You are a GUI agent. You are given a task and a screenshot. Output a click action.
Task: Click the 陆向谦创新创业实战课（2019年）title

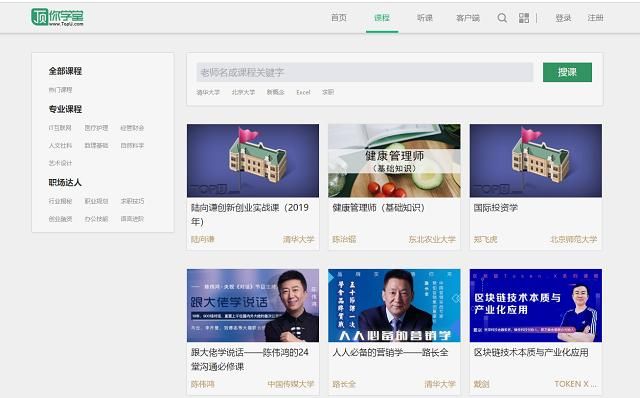click(250, 215)
